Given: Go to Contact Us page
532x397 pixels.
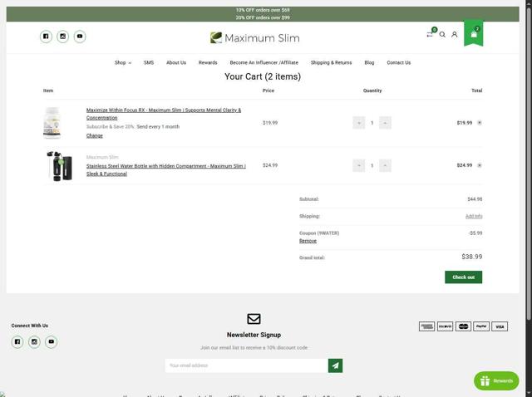Looking at the screenshot, I should (399, 63).
